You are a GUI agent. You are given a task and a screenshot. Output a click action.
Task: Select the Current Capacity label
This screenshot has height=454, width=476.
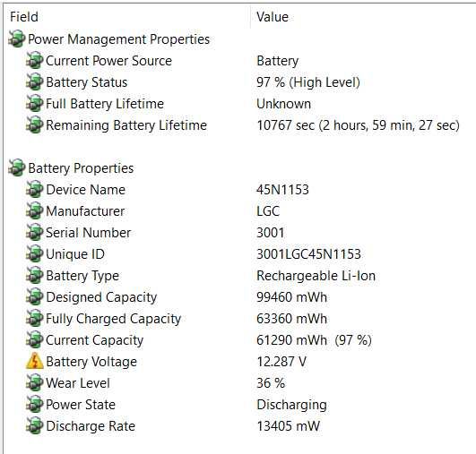click(x=94, y=340)
